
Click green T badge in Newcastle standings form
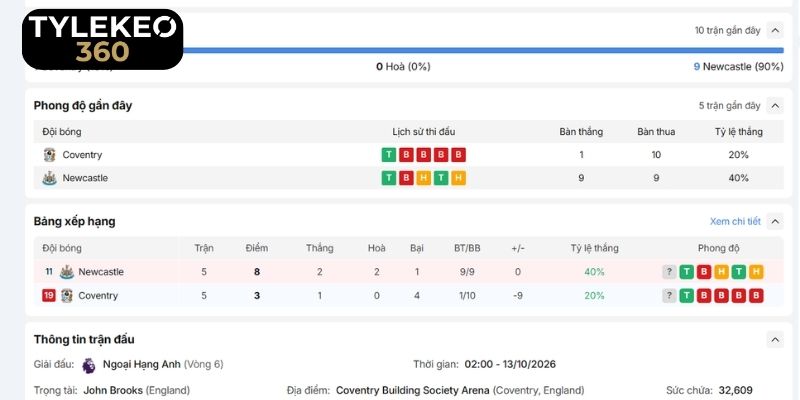click(x=687, y=272)
